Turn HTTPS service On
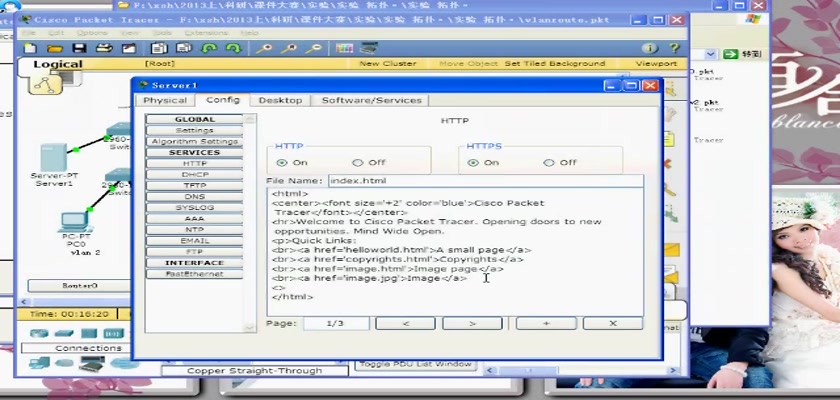Viewport: 840px width, 400px height. point(472,163)
